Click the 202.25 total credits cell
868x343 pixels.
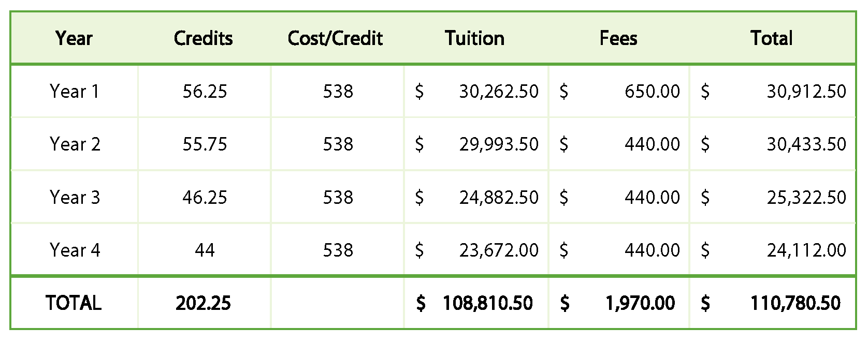[204, 303]
